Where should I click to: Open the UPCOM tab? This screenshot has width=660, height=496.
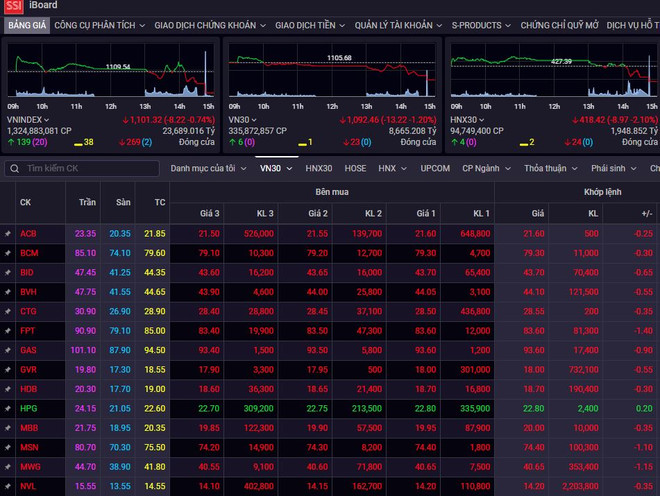tap(435, 169)
